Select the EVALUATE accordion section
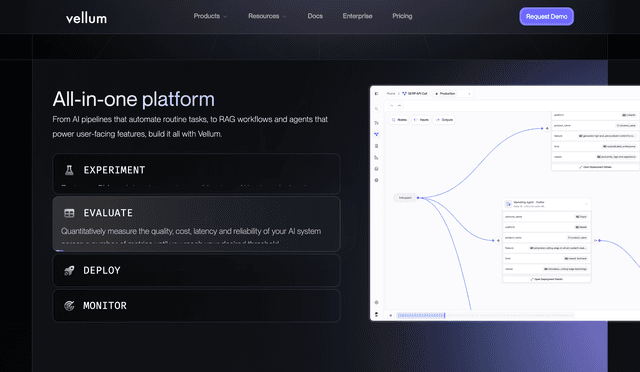The width and height of the screenshot is (640, 372). coord(196,224)
